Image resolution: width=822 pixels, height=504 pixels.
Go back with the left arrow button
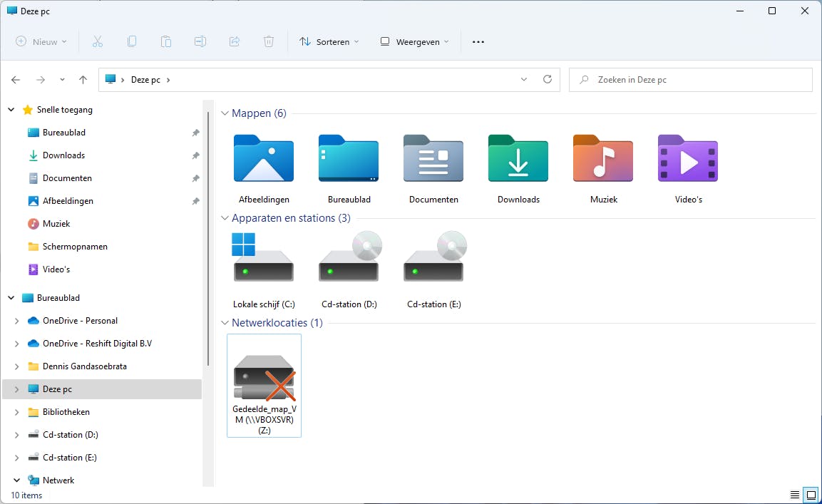pos(16,80)
